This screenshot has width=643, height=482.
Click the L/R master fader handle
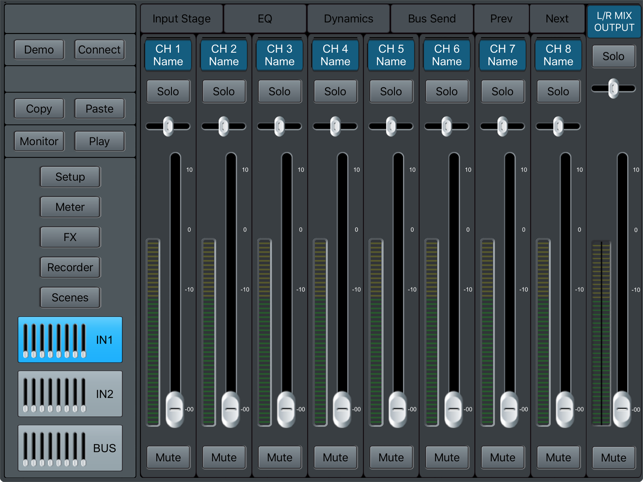622,409
